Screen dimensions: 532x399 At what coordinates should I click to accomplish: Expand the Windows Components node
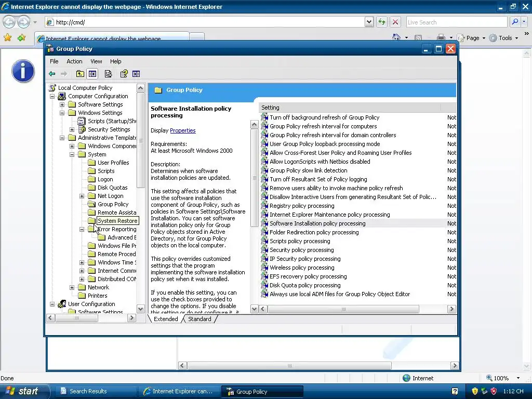pos(72,146)
